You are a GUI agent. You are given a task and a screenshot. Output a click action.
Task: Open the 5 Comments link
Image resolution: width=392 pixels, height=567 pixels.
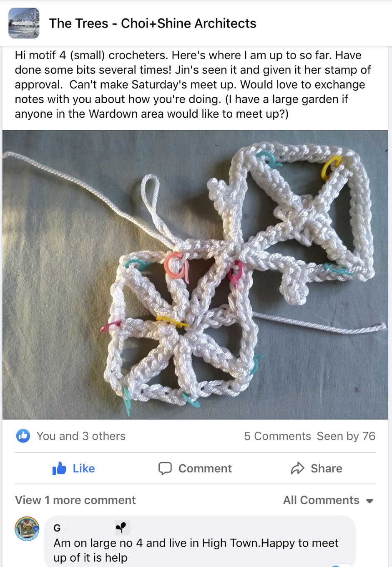click(277, 436)
